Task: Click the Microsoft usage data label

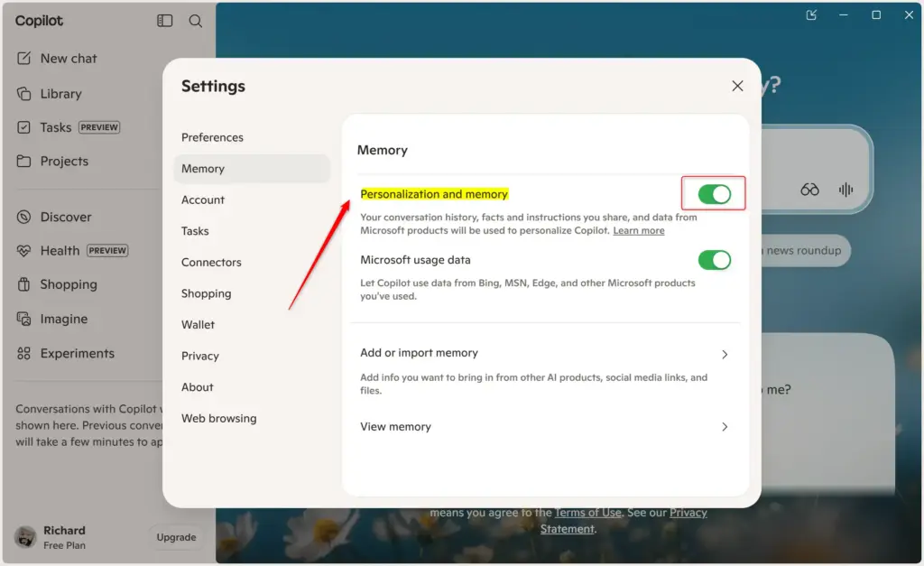Action: pos(415,260)
